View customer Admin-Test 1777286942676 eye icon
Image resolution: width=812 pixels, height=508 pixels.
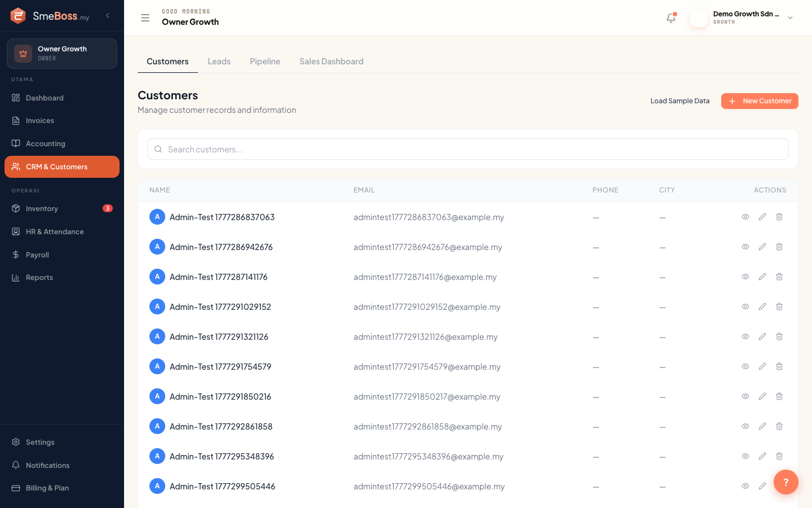(x=745, y=247)
